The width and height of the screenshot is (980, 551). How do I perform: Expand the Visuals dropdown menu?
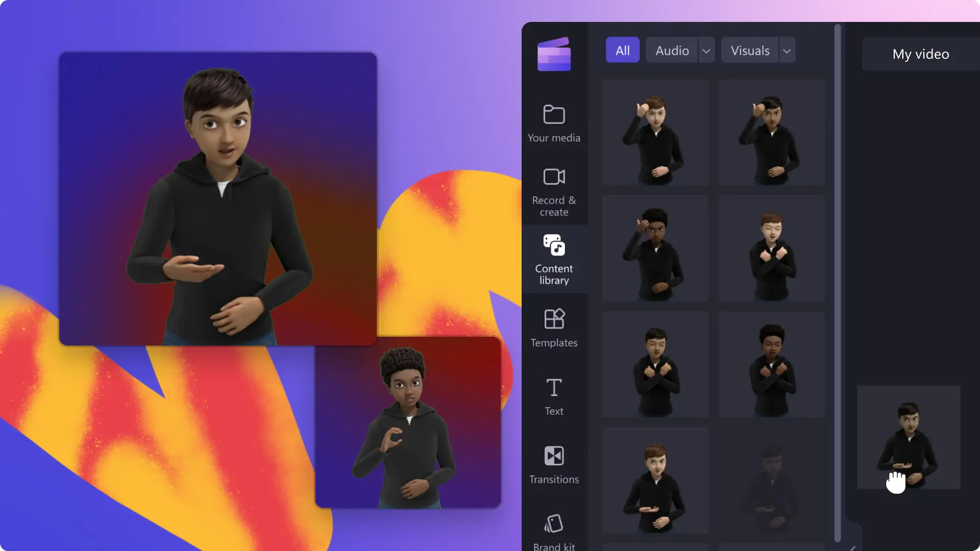pyautogui.click(x=786, y=50)
